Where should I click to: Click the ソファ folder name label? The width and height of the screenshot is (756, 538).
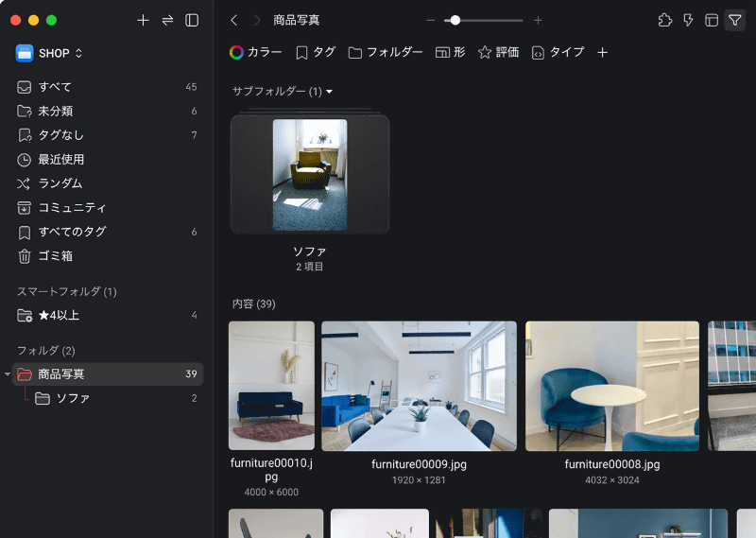tap(310, 252)
